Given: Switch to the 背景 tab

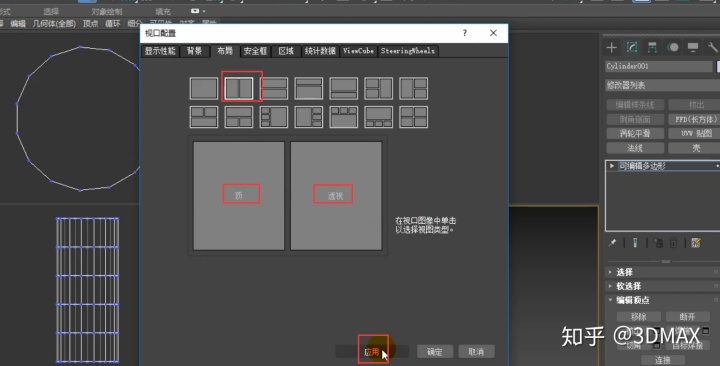Looking at the screenshot, I should [194, 51].
